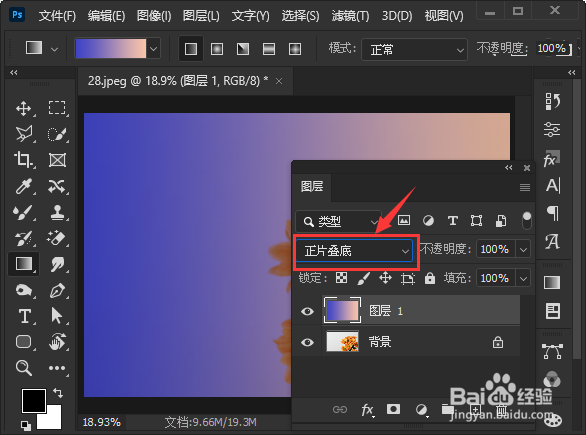Select the Frame tool
The image size is (586, 435).
57,160
